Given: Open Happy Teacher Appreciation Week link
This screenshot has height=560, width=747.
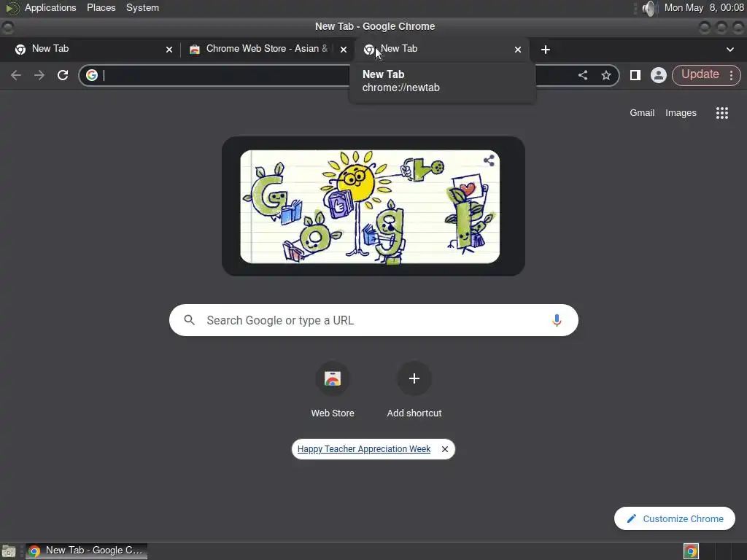Looking at the screenshot, I should [363, 449].
